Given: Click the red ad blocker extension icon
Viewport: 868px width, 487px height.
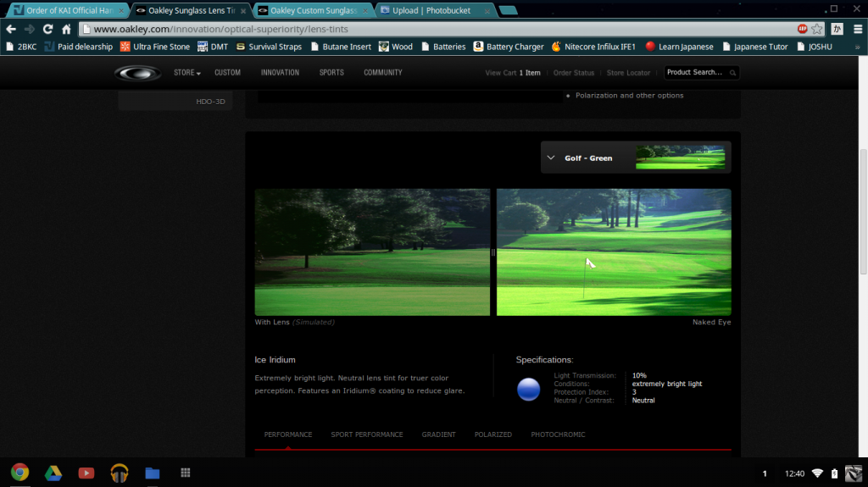Looking at the screenshot, I should pyautogui.click(x=802, y=29).
